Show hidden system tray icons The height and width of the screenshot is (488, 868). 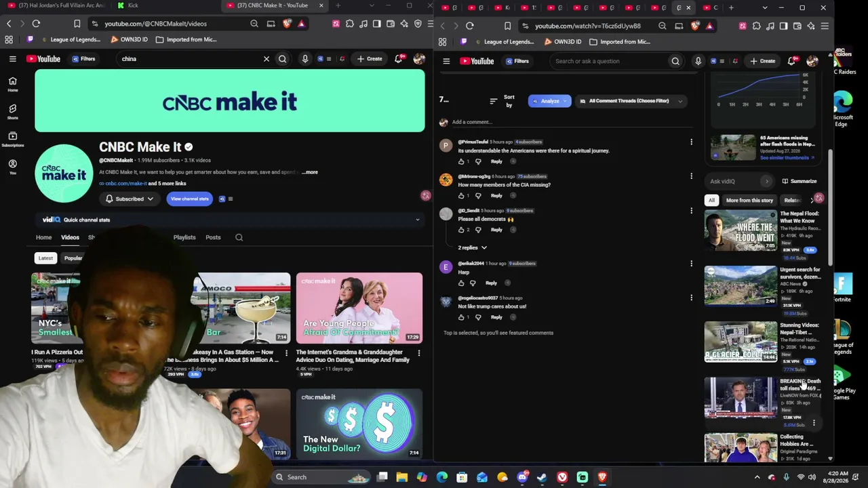tap(757, 477)
